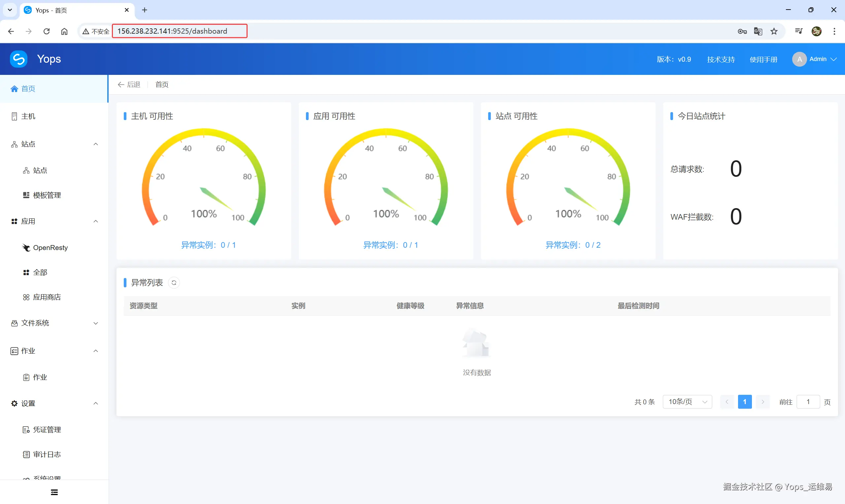Open the 审计日志 page
The height and width of the screenshot is (504, 845).
click(x=47, y=454)
